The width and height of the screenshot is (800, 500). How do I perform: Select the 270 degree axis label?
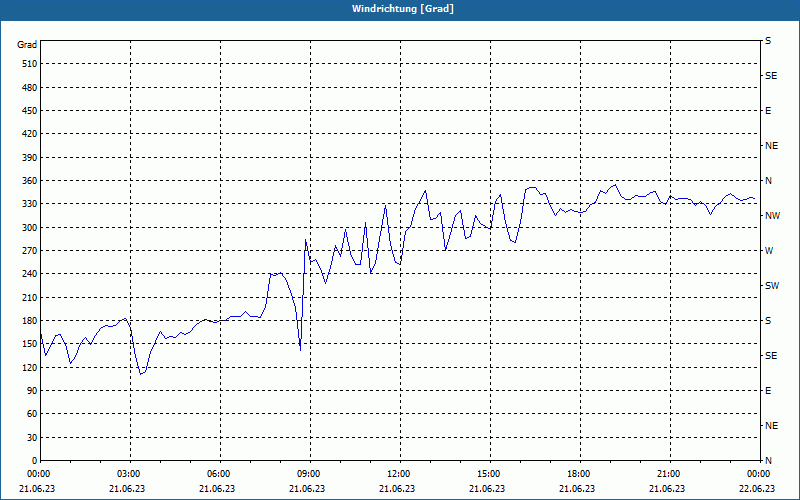(x=30, y=251)
